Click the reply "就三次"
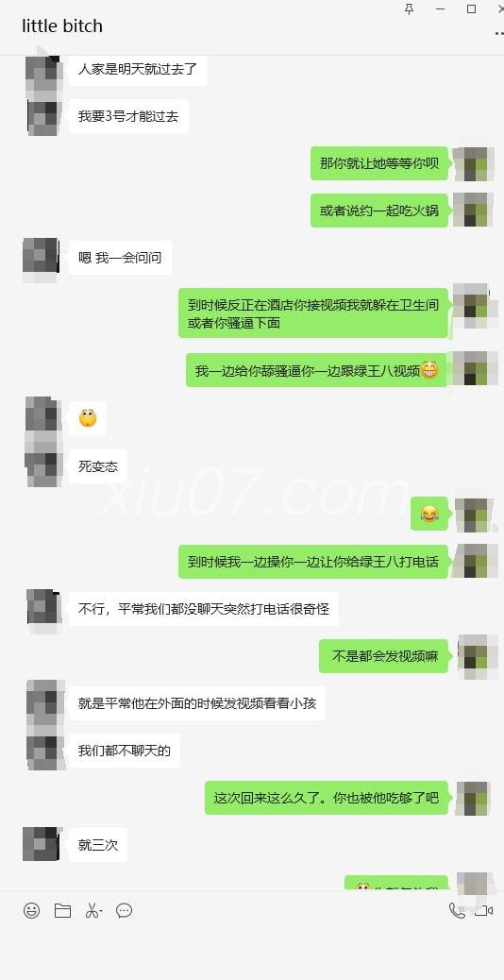504x980 pixels. point(98,845)
